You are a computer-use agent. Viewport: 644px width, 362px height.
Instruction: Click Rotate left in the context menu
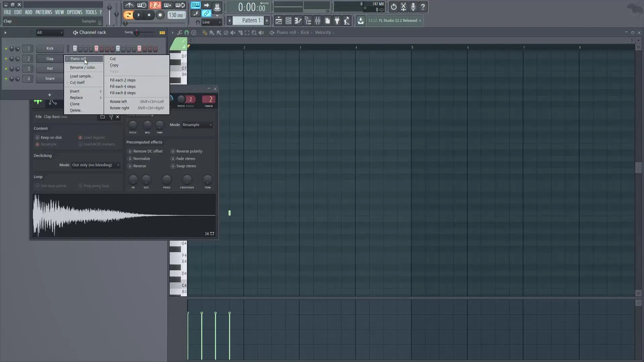118,101
